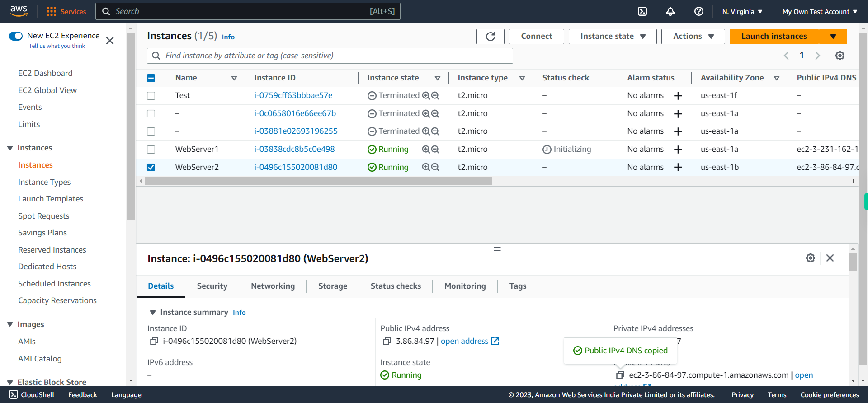Viewport: 868px width, 403px height.
Task: Add alarm for i-0c0658016e66ee67b instance
Action: [678, 114]
